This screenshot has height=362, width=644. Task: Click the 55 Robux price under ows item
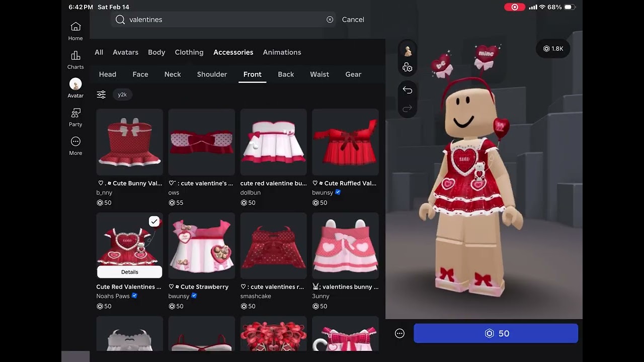coord(176,203)
